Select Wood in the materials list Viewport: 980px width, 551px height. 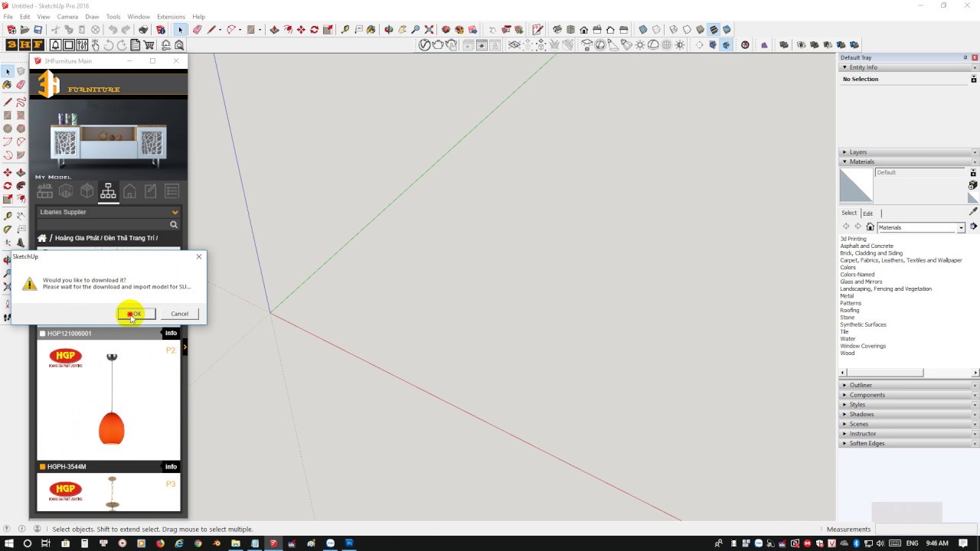848,353
